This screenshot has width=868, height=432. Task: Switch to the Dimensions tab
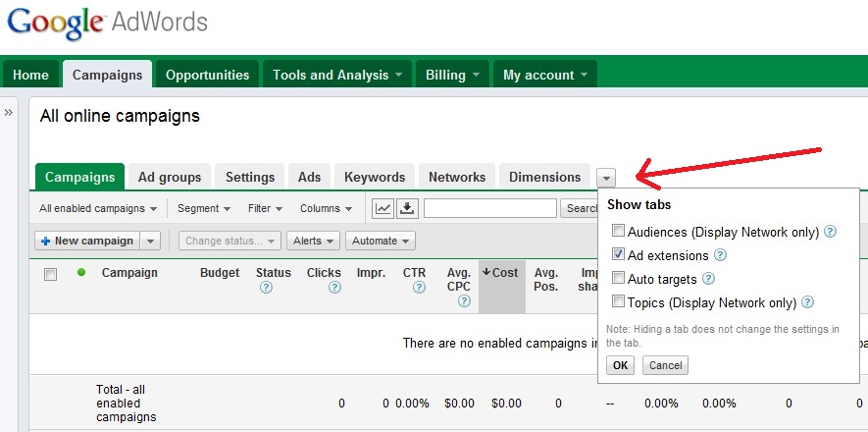[544, 178]
